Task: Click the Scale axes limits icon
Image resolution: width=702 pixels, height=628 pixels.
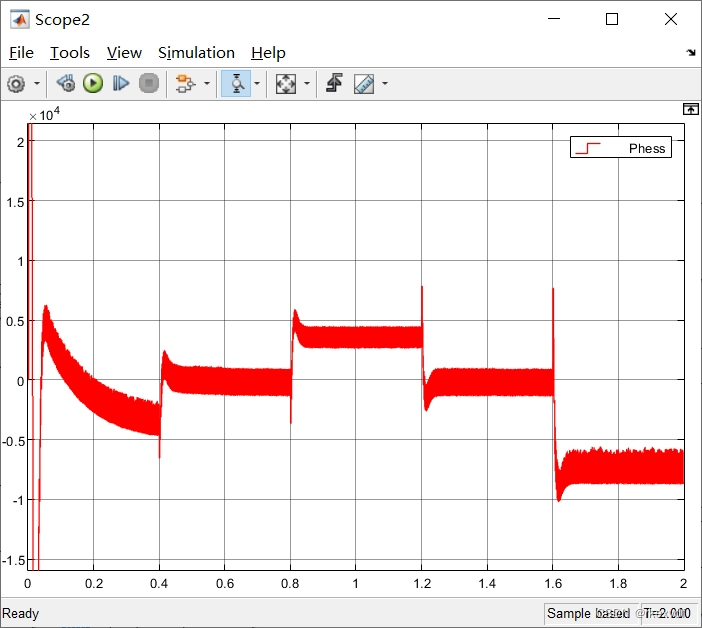Action: pyautogui.click(x=286, y=84)
